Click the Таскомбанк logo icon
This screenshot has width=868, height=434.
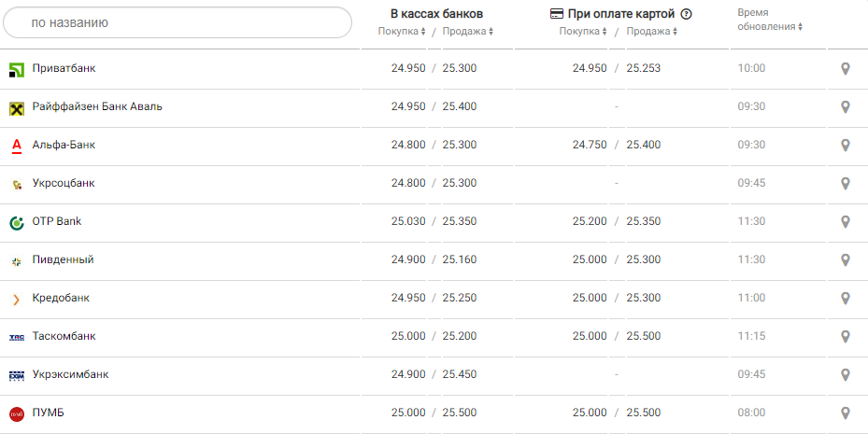click(x=16, y=337)
